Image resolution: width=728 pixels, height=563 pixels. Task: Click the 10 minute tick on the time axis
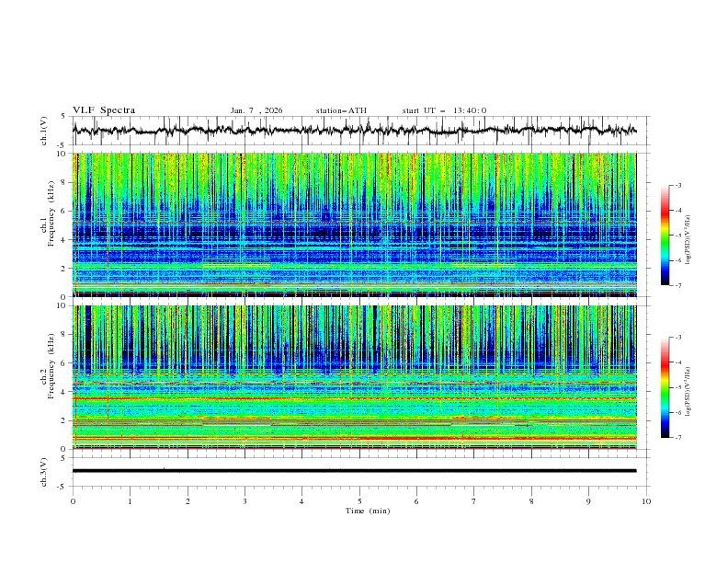646,501
